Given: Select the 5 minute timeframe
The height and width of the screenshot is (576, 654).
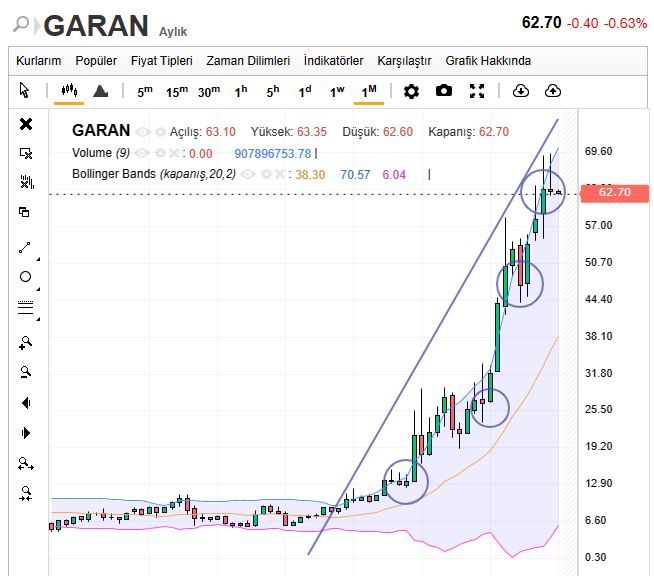Looking at the screenshot, I should coord(145,91).
